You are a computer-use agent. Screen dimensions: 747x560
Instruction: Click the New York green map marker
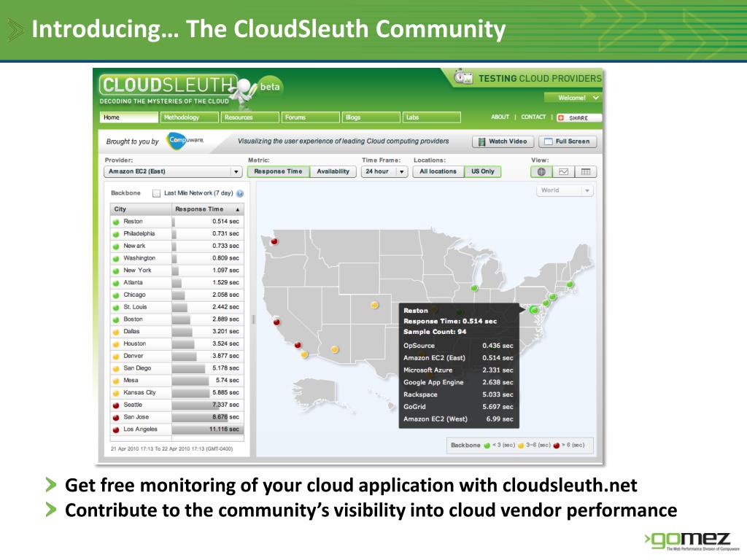(553, 297)
